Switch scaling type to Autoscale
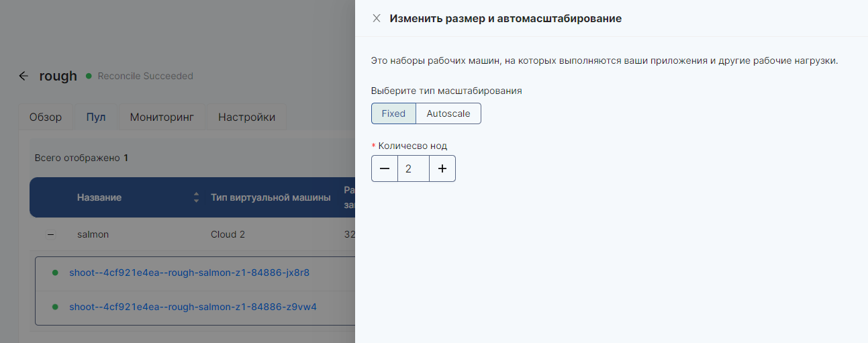Screen dimensions: 868x343 [448, 113]
